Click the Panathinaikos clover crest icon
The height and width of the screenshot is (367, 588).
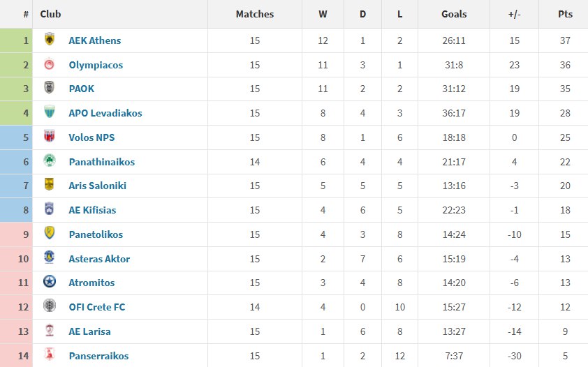pos(50,161)
